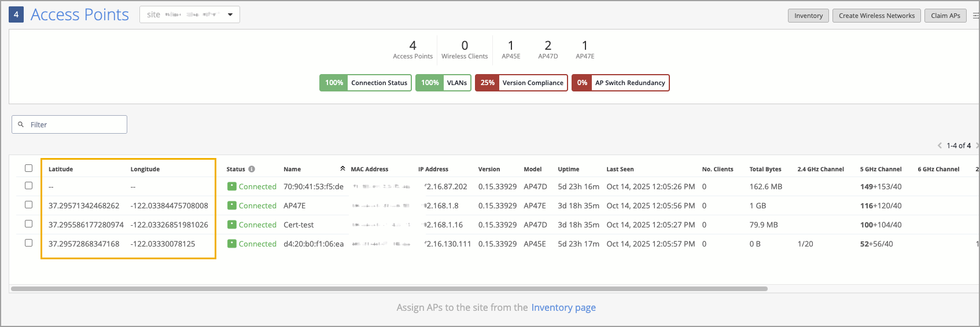Click the previous page arrow in pagination
This screenshot has height=327, width=980.
(x=940, y=146)
